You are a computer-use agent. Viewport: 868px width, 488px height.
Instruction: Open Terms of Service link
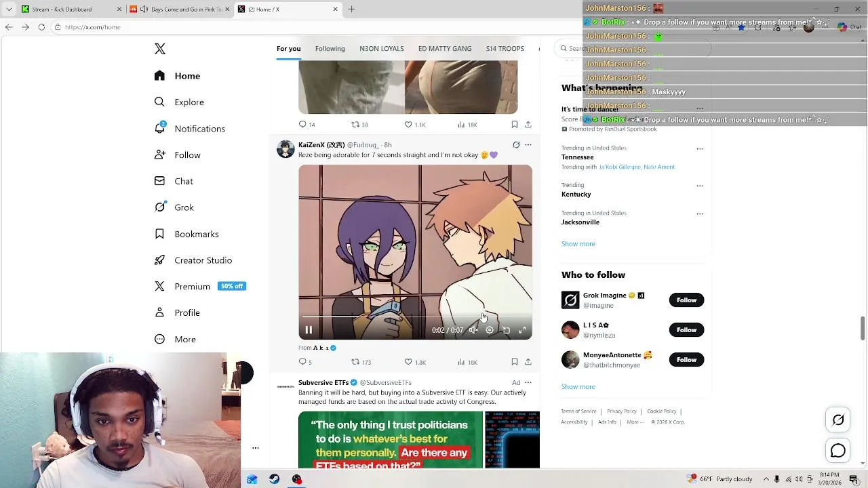click(x=578, y=411)
